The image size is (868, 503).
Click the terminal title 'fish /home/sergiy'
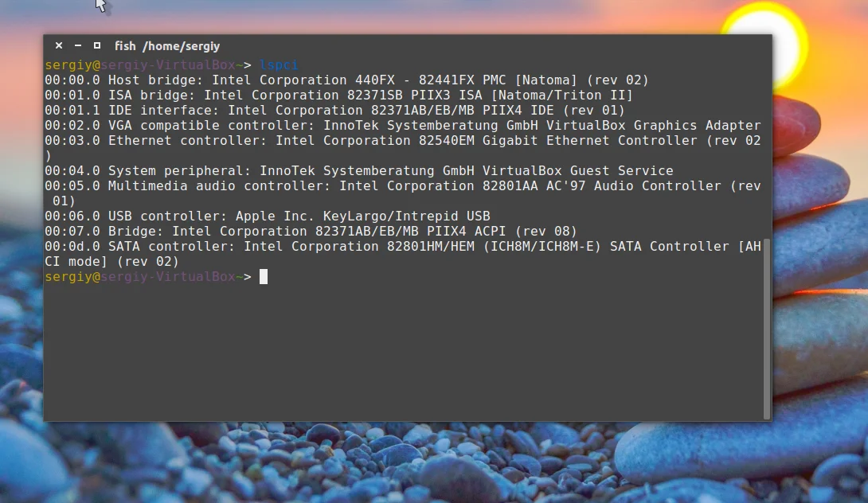click(x=167, y=46)
